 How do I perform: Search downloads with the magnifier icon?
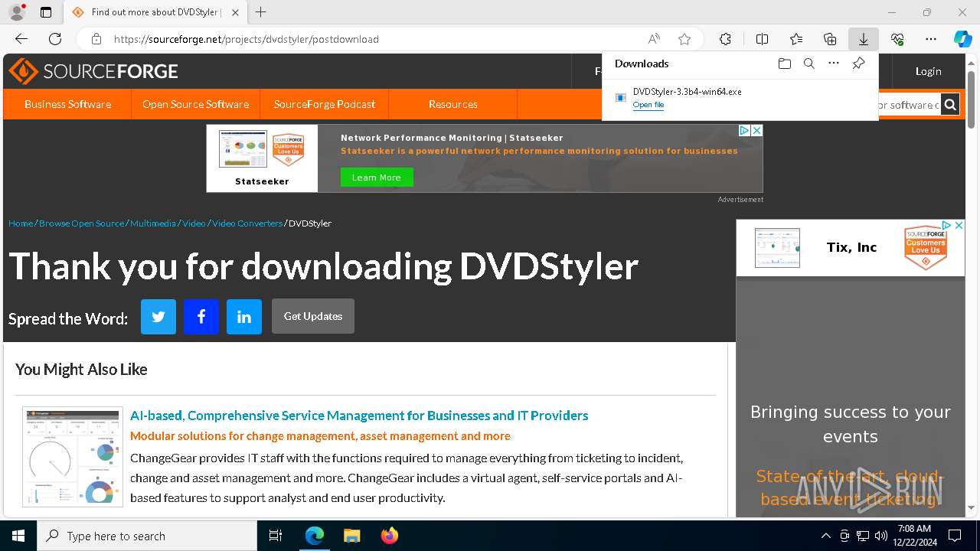(x=808, y=64)
